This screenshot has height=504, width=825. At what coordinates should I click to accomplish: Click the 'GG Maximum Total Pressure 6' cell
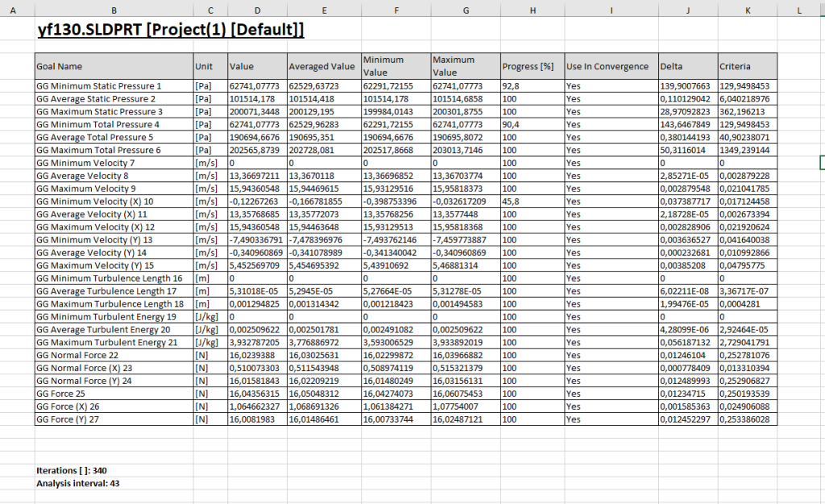pos(114,151)
